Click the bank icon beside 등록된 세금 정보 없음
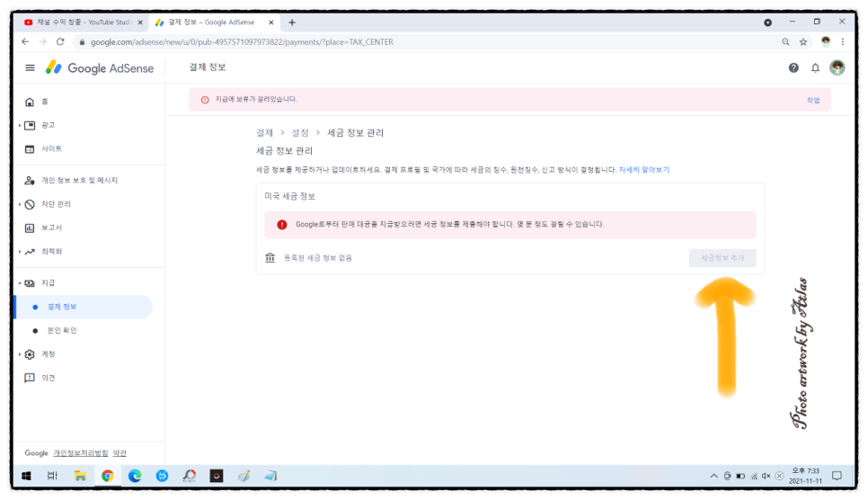This screenshot has width=868, height=500. [x=270, y=258]
